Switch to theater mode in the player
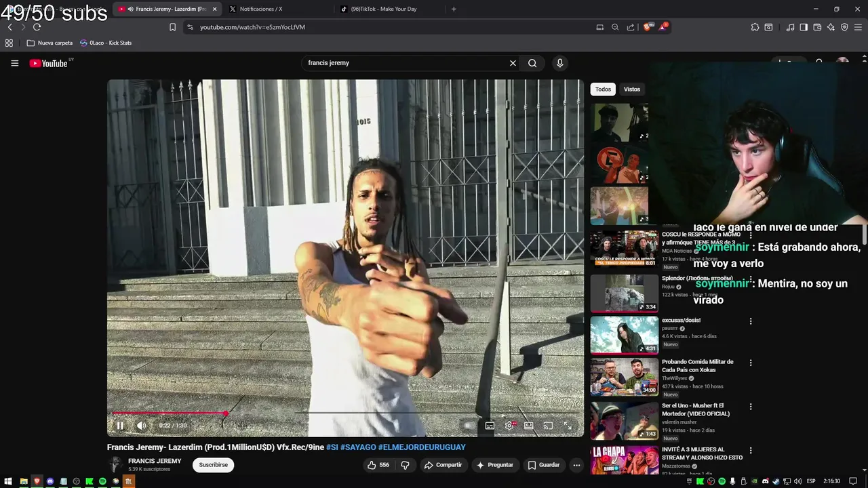 (528, 426)
